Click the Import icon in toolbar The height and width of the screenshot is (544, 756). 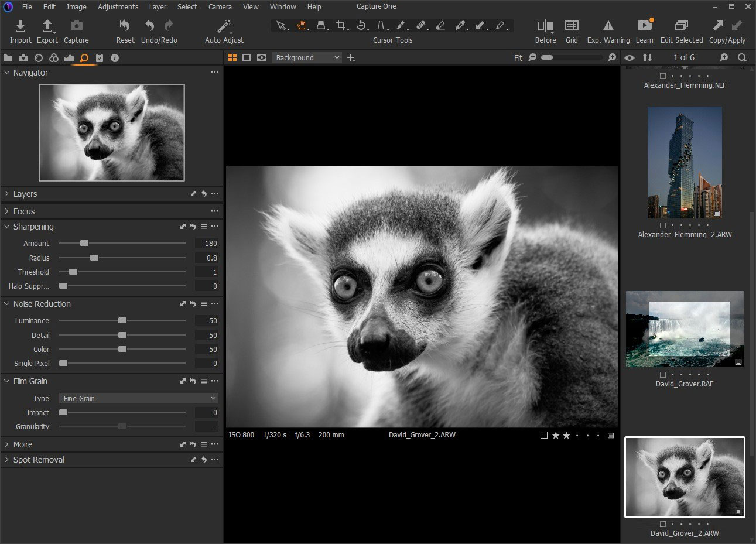[x=20, y=26]
